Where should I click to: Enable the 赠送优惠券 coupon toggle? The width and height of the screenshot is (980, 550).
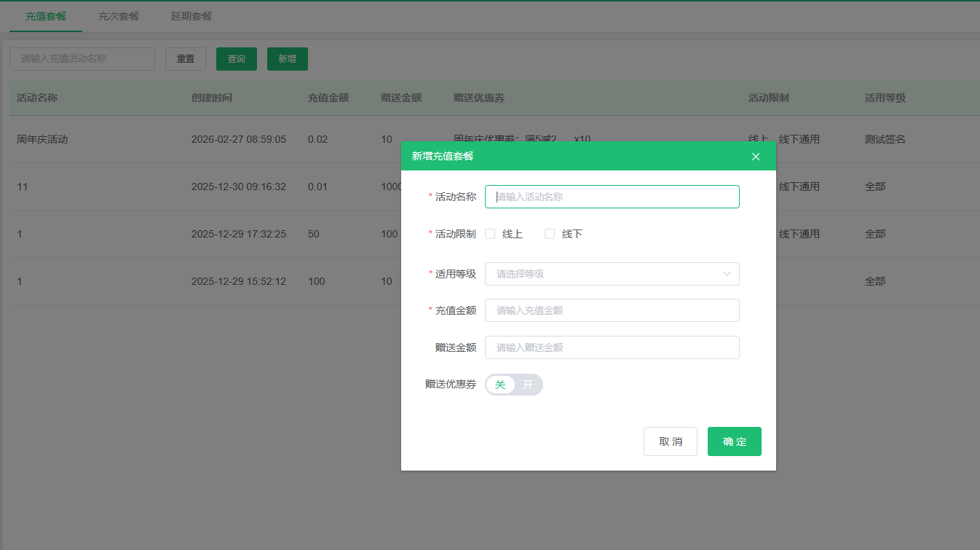pos(526,385)
